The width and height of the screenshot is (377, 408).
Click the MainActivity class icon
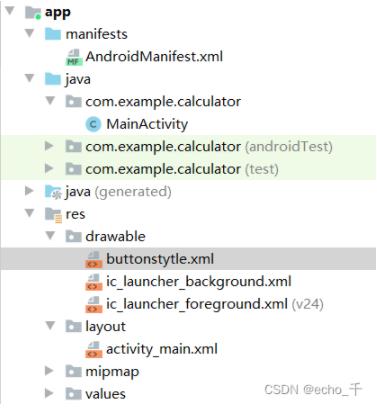[93, 125]
